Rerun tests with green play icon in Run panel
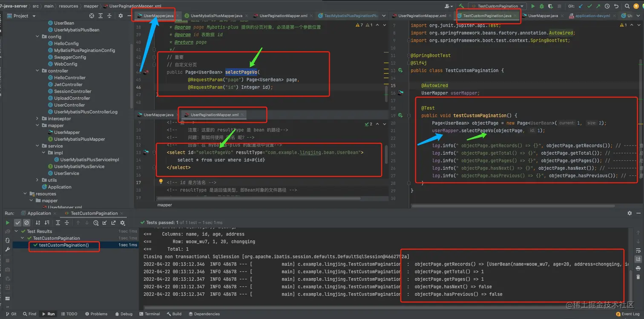This screenshot has width=644, height=319. pos(7,223)
